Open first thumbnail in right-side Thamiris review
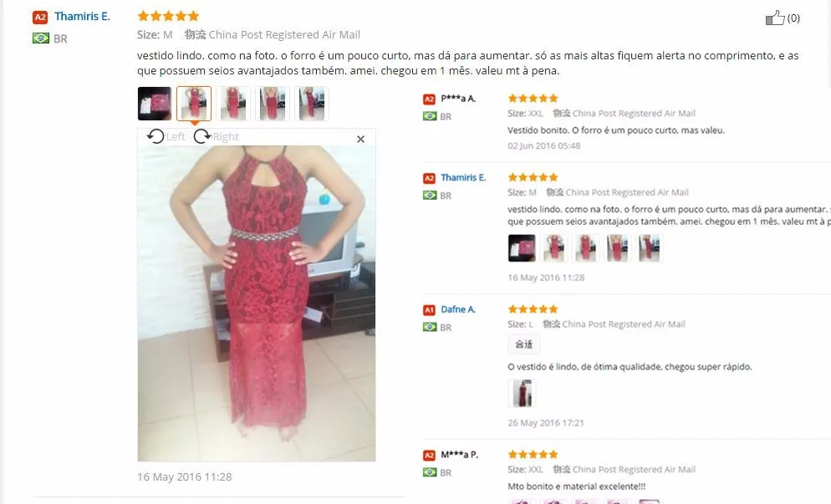The height and width of the screenshot is (504, 831). point(522,248)
